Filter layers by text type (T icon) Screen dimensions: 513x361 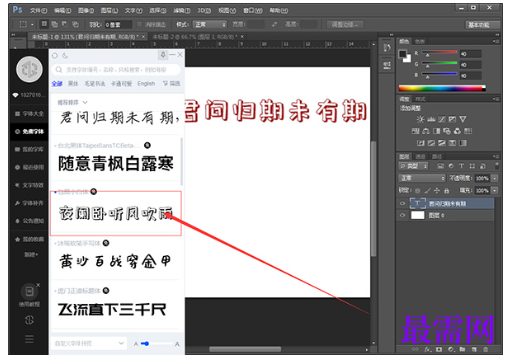pos(462,166)
